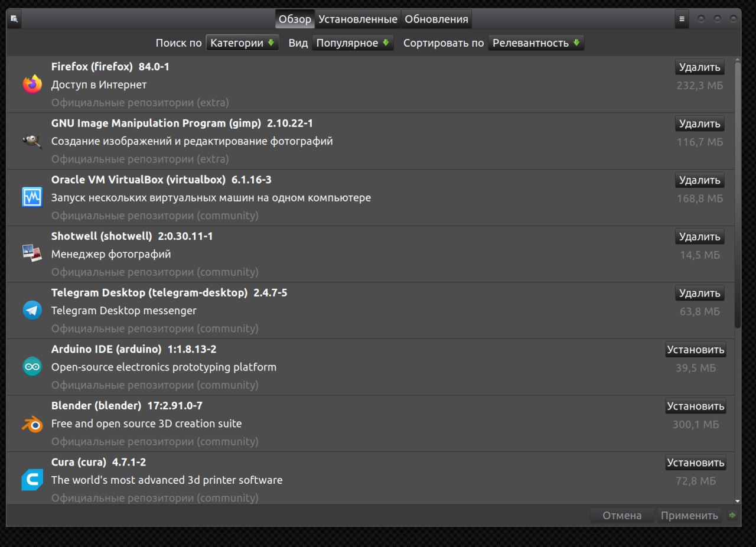The width and height of the screenshot is (756, 547).
Task: Switch to the Обновления tab
Action: tap(436, 19)
